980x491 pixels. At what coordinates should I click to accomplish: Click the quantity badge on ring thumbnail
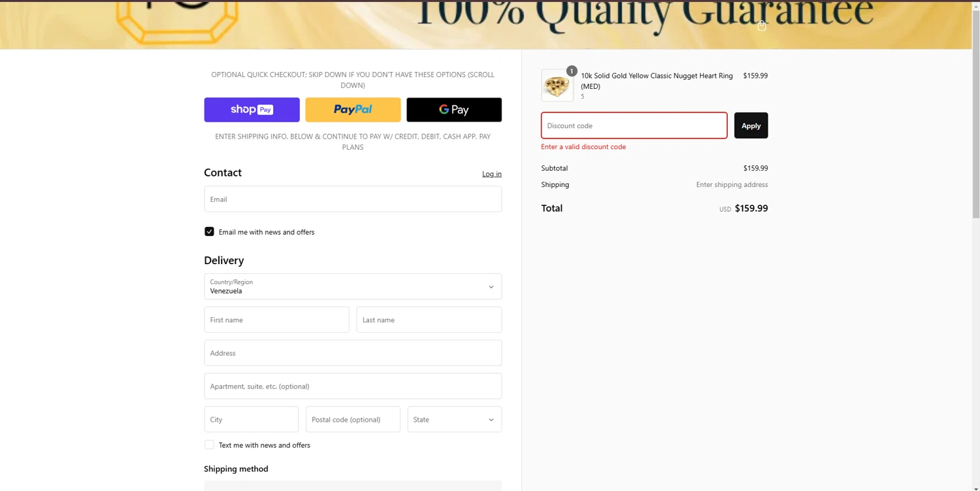pyautogui.click(x=572, y=71)
